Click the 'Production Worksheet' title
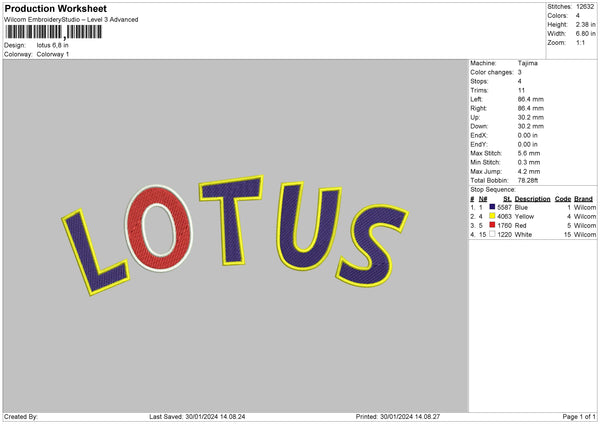600x424 pixels. coord(55,9)
